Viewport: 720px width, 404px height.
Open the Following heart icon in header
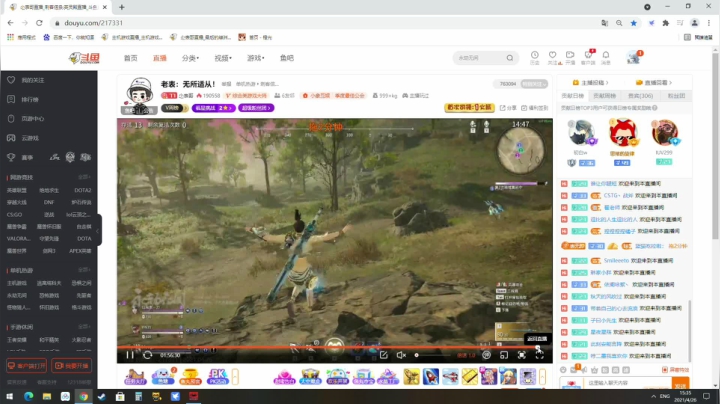pyautogui.click(x=553, y=57)
